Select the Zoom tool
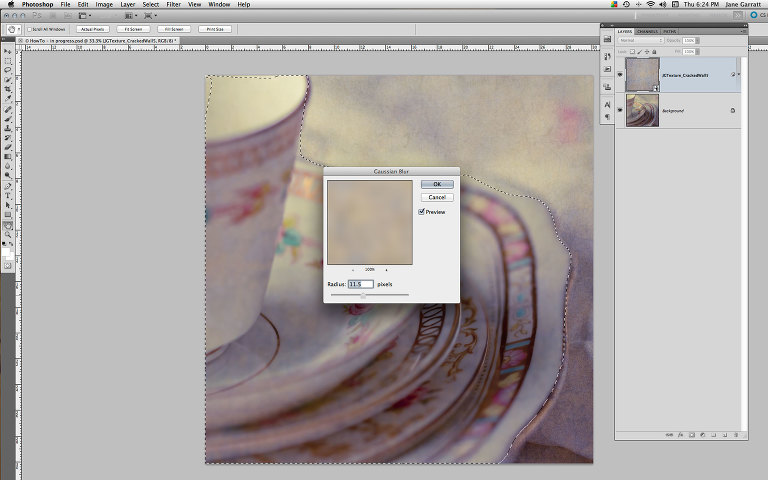 7,235
